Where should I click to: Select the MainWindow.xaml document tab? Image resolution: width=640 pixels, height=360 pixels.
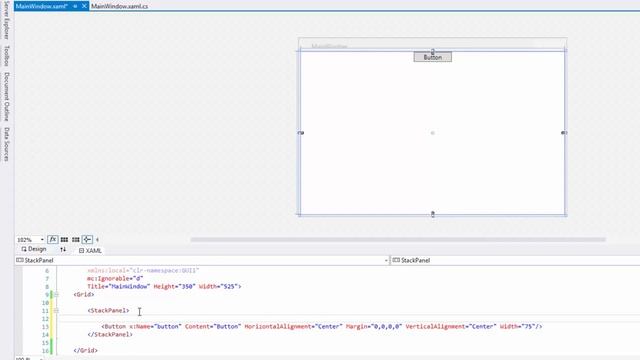tap(41, 6)
